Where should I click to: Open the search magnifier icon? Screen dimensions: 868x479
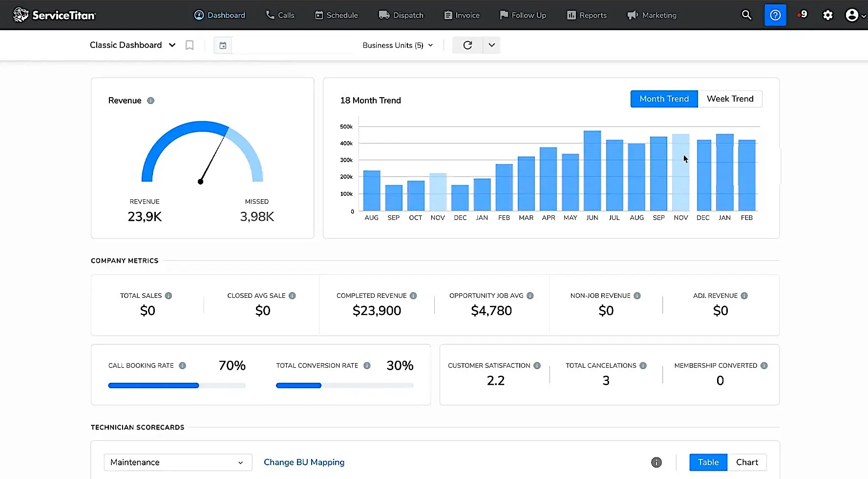point(746,15)
